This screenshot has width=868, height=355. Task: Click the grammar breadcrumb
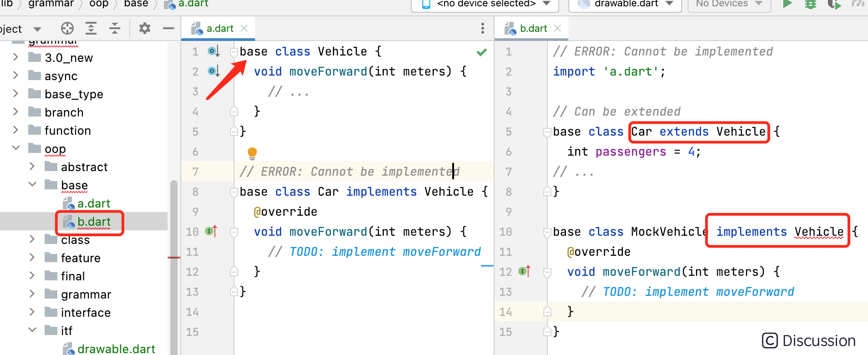pyautogui.click(x=51, y=4)
